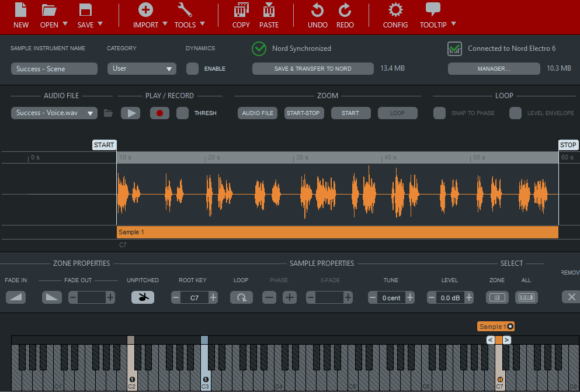Image resolution: width=580 pixels, height=392 pixels.
Task: Click the Paste icon in toolbar
Action: 269,10
